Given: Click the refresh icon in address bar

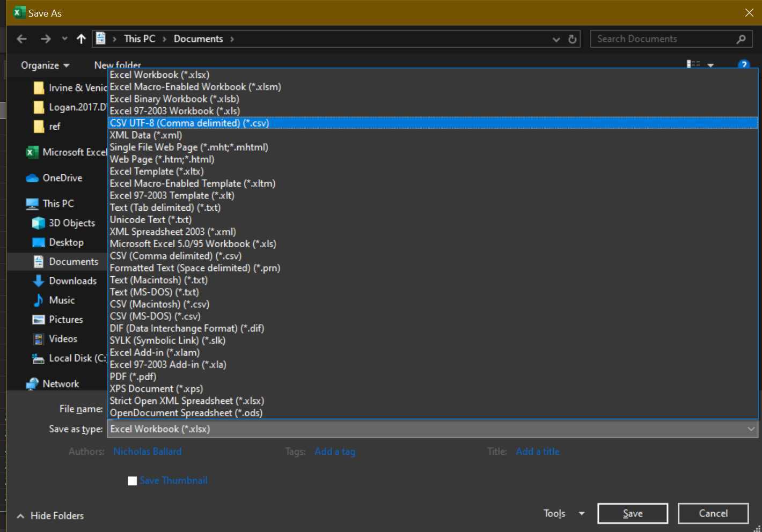Looking at the screenshot, I should [x=573, y=39].
